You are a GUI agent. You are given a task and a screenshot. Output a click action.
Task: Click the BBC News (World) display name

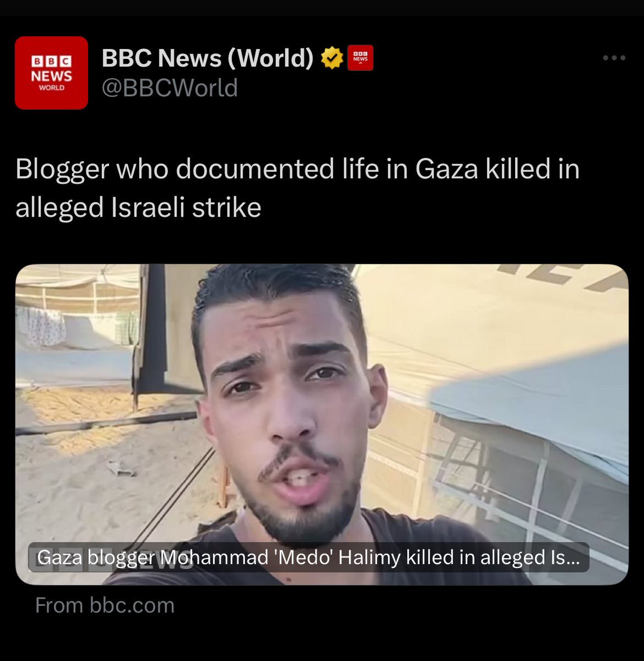tap(208, 58)
